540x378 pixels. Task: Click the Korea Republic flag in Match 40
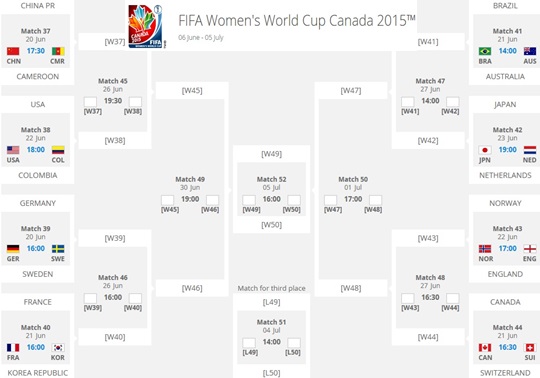pos(58,348)
